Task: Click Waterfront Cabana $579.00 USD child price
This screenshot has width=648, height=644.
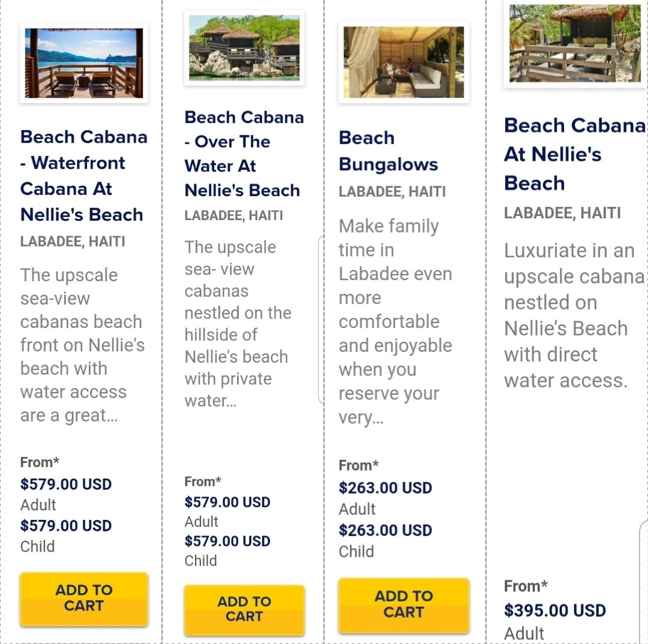Action: [66, 525]
